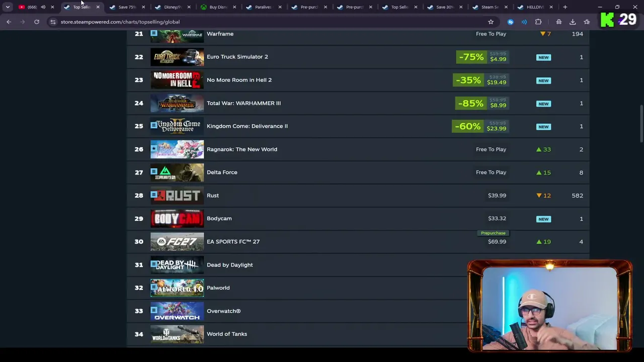Image resolution: width=644 pixels, height=362 pixels.
Task: Click the up 33 rank change indicator
Action: tap(543, 149)
